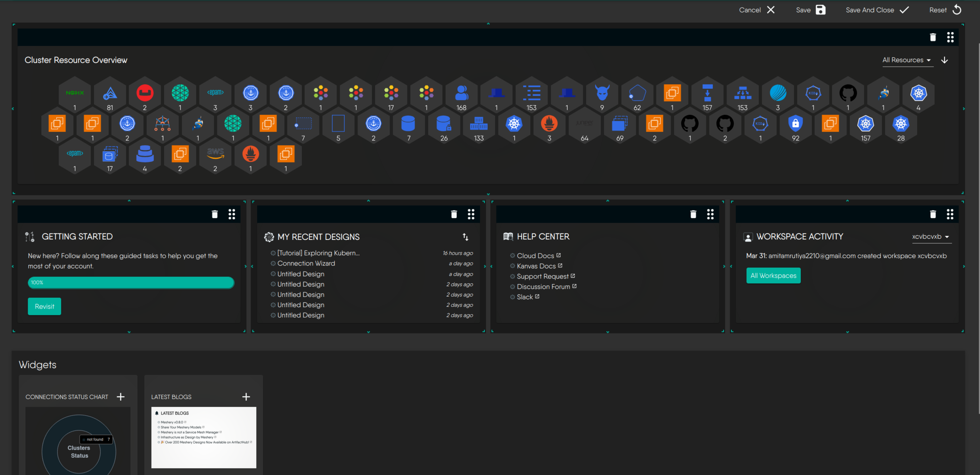Add the Latest Blogs widget with plus
The image size is (980, 475).
(x=246, y=397)
